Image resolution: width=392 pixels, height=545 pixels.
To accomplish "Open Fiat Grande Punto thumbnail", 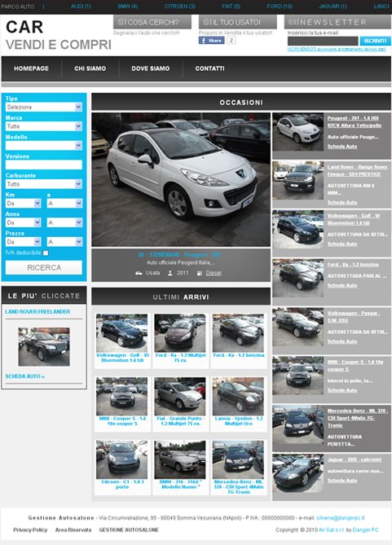I will pos(180,396).
